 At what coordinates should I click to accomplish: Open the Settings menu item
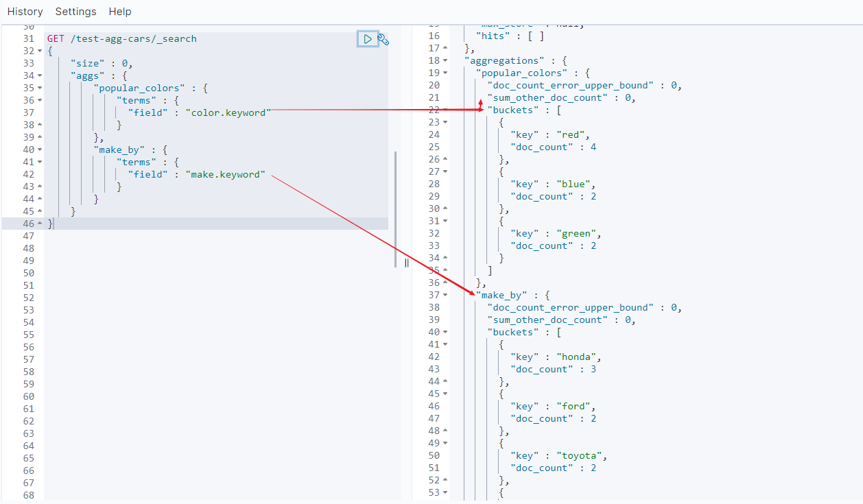point(75,12)
